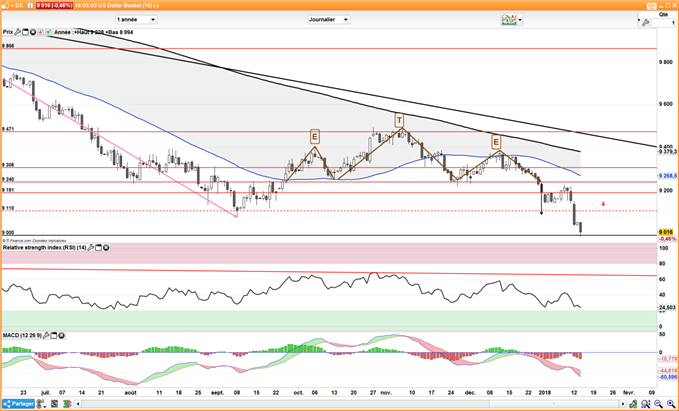Click the MACD panel window icon

click(53, 336)
